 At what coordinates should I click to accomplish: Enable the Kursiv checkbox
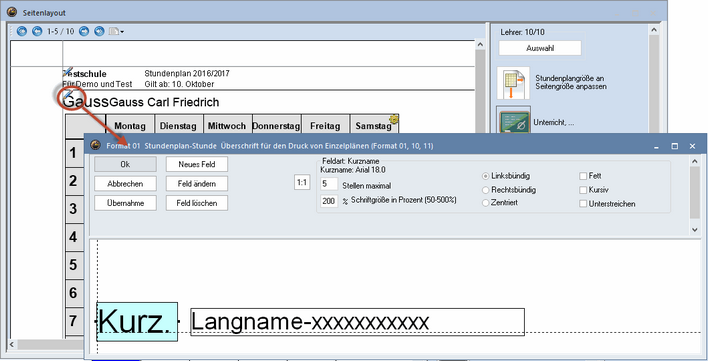583,190
